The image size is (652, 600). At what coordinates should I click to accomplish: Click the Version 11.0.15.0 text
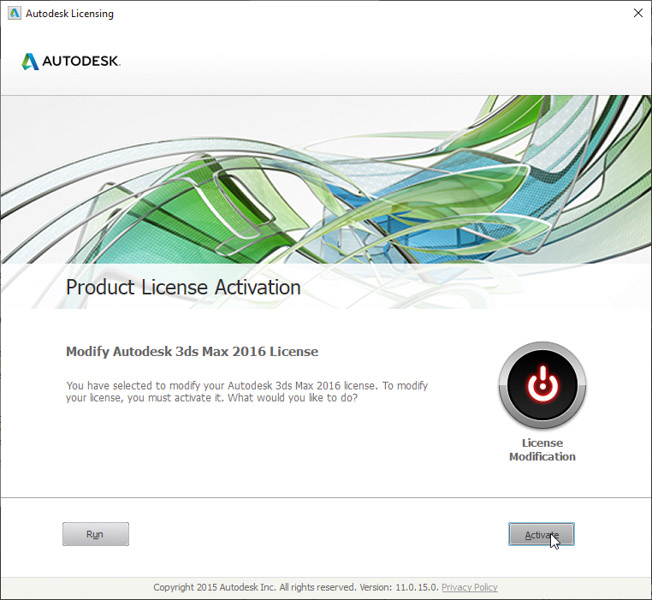coord(404,588)
